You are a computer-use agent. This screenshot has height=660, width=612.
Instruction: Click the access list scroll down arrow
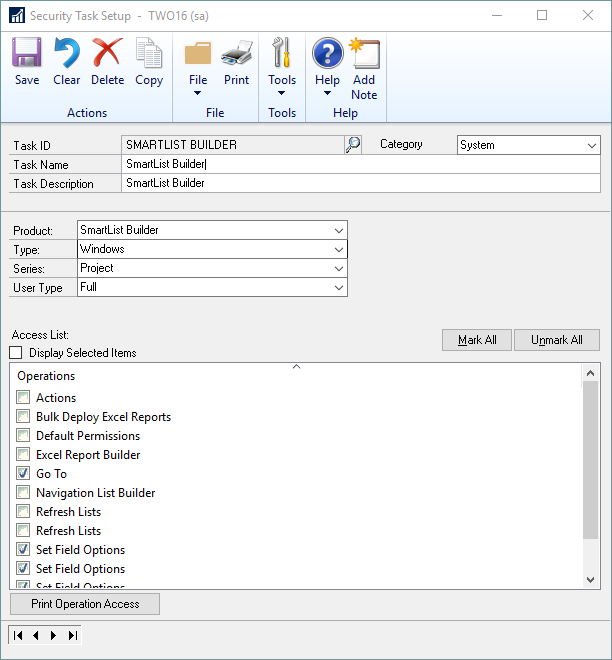(591, 580)
